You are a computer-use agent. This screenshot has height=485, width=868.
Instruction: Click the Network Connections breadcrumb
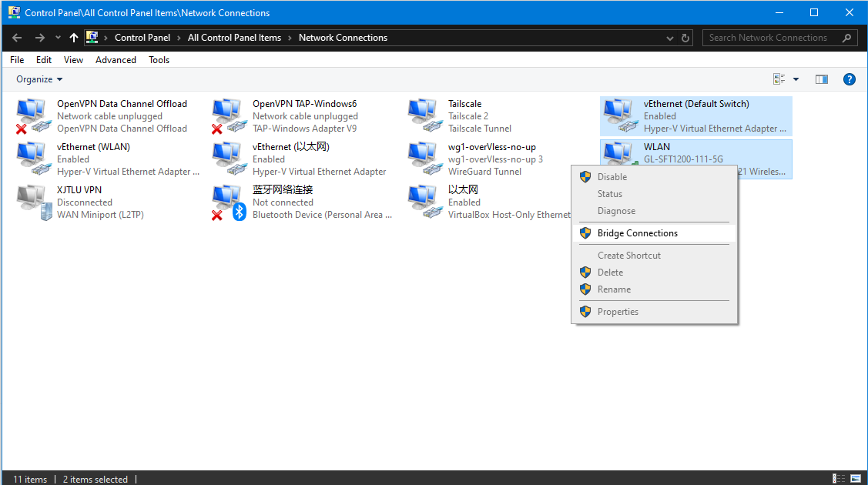point(344,38)
